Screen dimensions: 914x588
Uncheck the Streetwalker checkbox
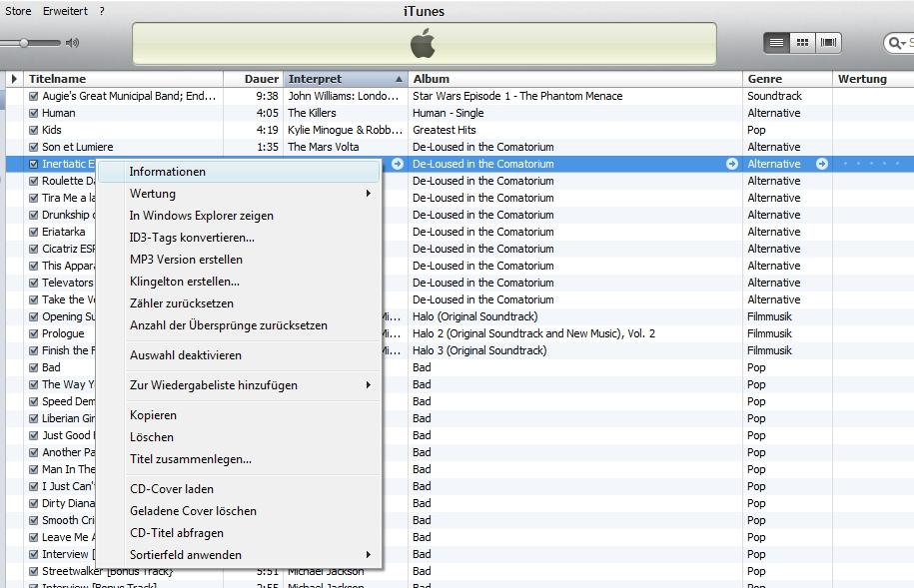(x=34, y=571)
